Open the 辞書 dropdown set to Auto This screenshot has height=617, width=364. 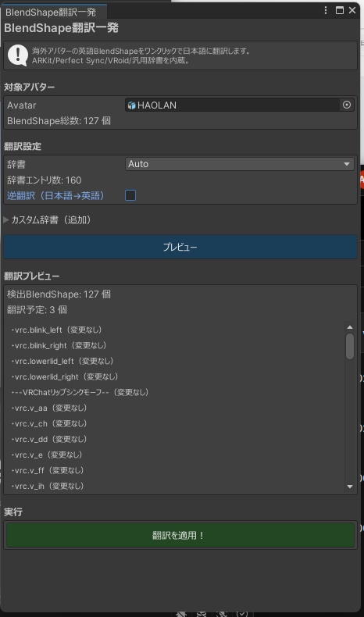click(239, 164)
